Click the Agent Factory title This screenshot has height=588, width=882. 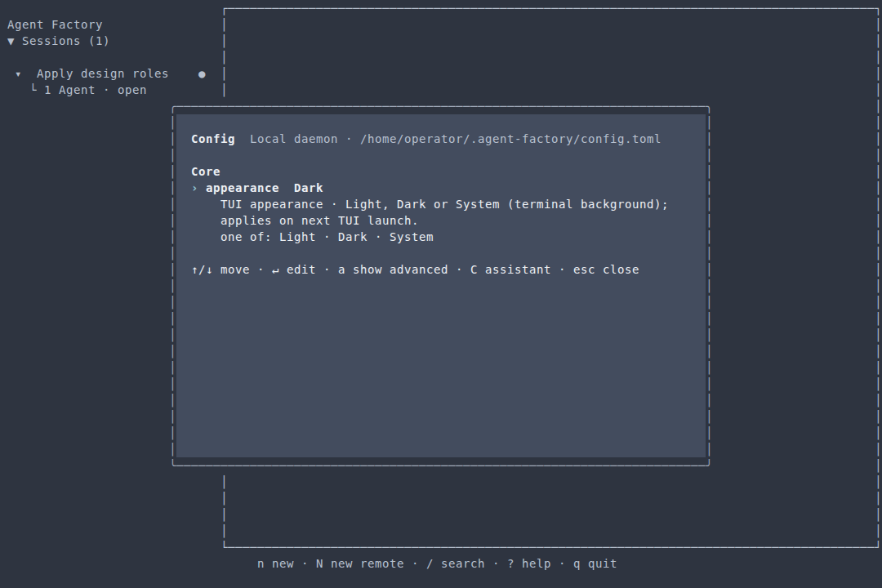tap(55, 24)
